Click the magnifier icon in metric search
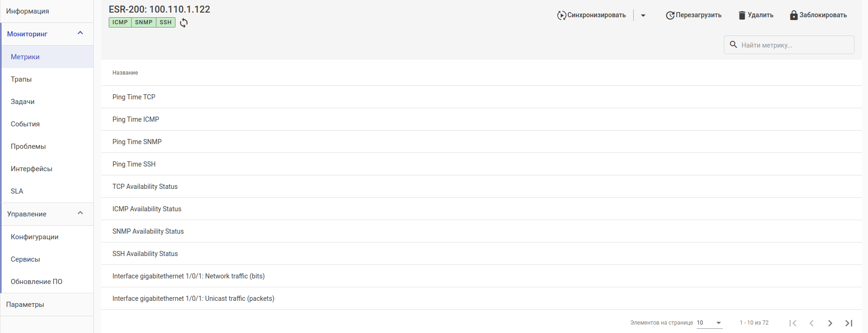This screenshot has height=333, width=868. (x=734, y=45)
